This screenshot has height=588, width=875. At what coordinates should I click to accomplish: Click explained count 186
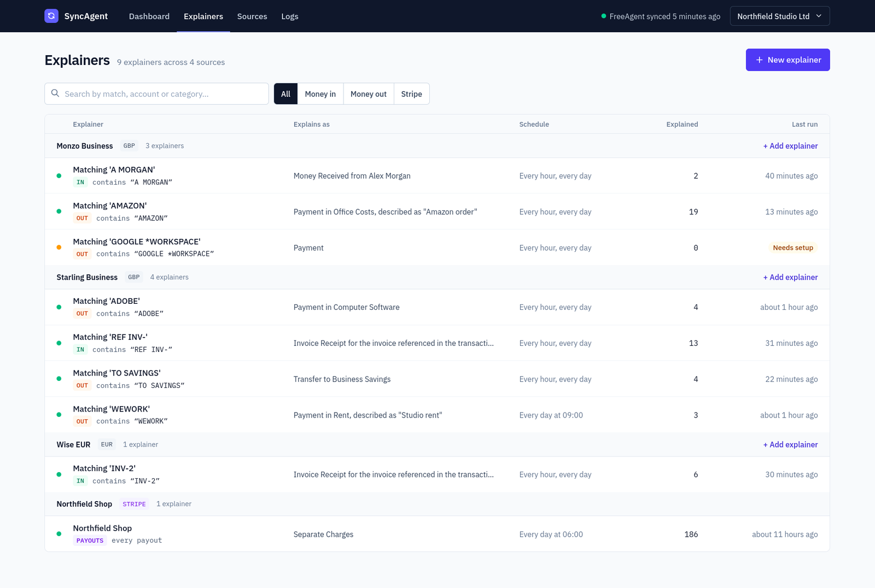[x=691, y=534]
